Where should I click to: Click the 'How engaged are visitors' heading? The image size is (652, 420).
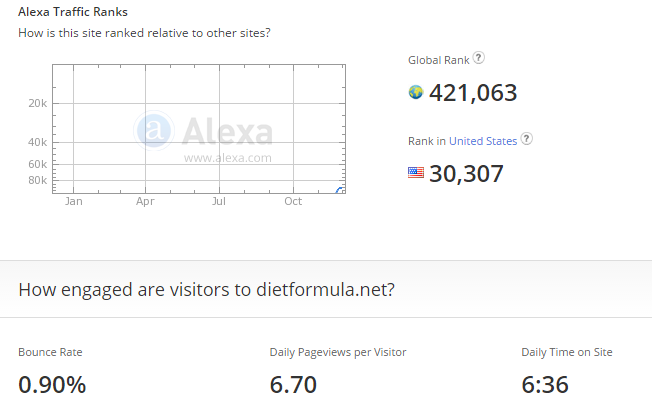pos(206,290)
